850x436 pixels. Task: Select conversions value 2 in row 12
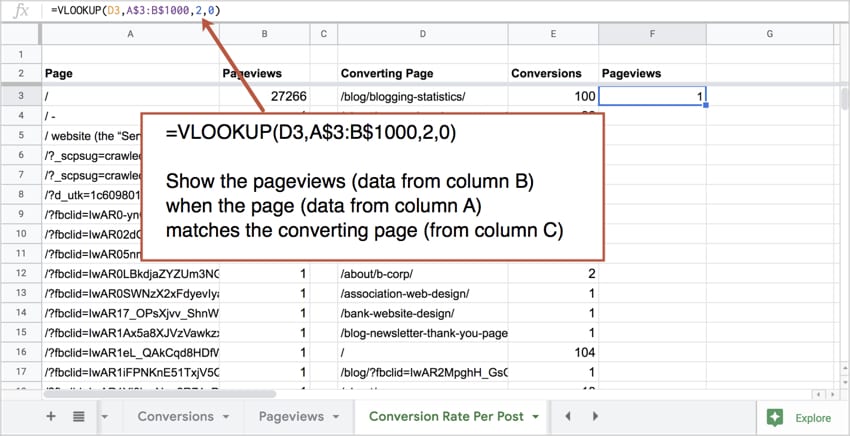pos(553,273)
